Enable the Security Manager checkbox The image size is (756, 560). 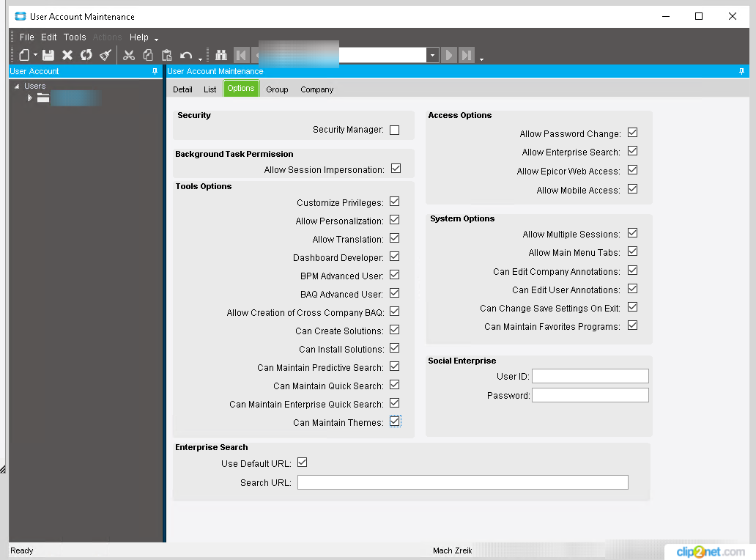(x=394, y=130)
